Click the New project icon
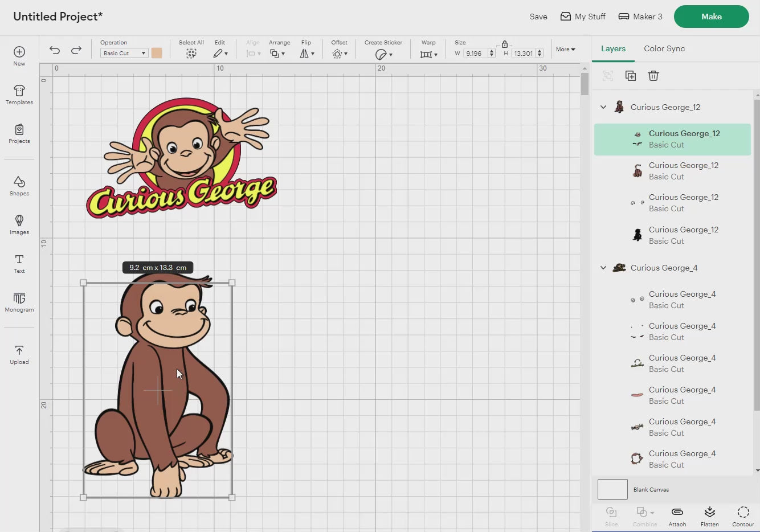 [x=19, y=52]
